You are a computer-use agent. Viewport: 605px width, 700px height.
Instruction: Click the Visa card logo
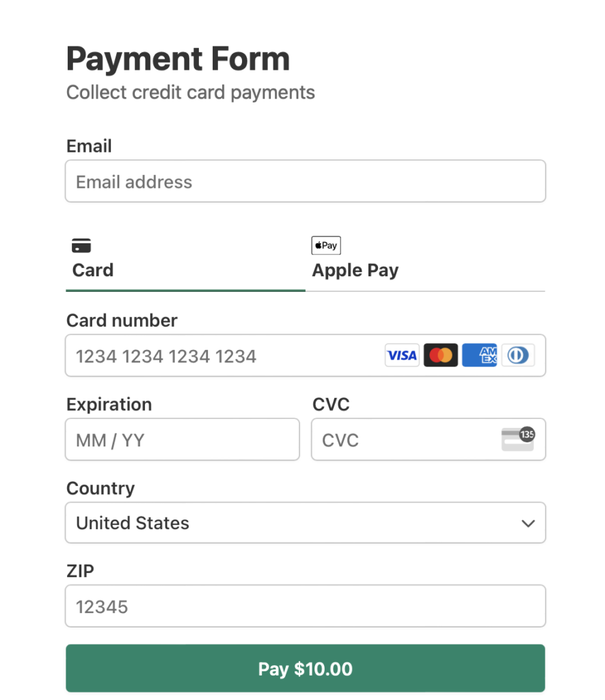(x=402, y=355)
